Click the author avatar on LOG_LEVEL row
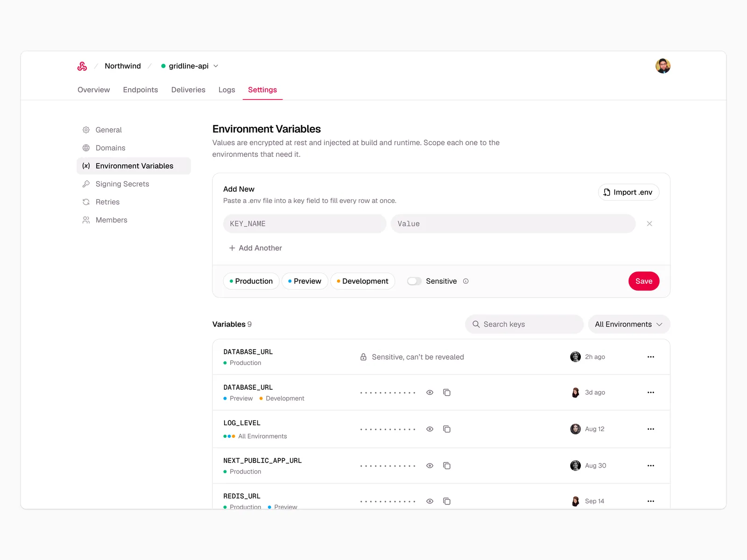Image resolution: width=747 pixels, height=560 pixels. (575, 429)
